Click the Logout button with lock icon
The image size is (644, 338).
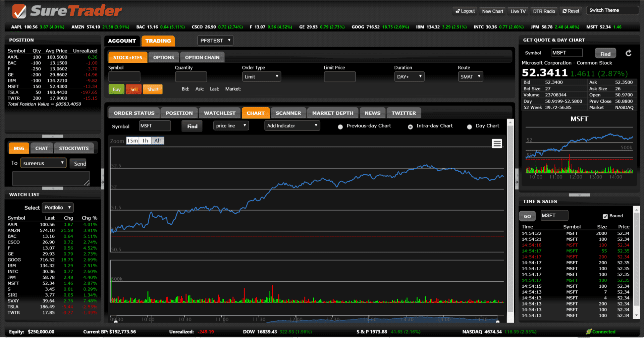tap(465, 11)
